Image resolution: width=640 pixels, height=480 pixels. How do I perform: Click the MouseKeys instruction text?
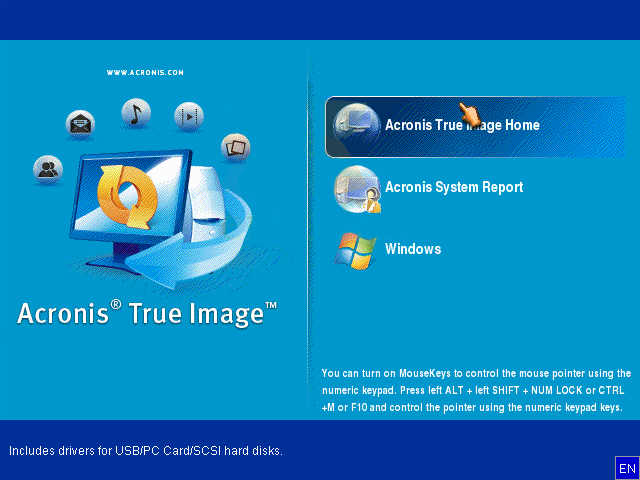[x=476, y=391]
